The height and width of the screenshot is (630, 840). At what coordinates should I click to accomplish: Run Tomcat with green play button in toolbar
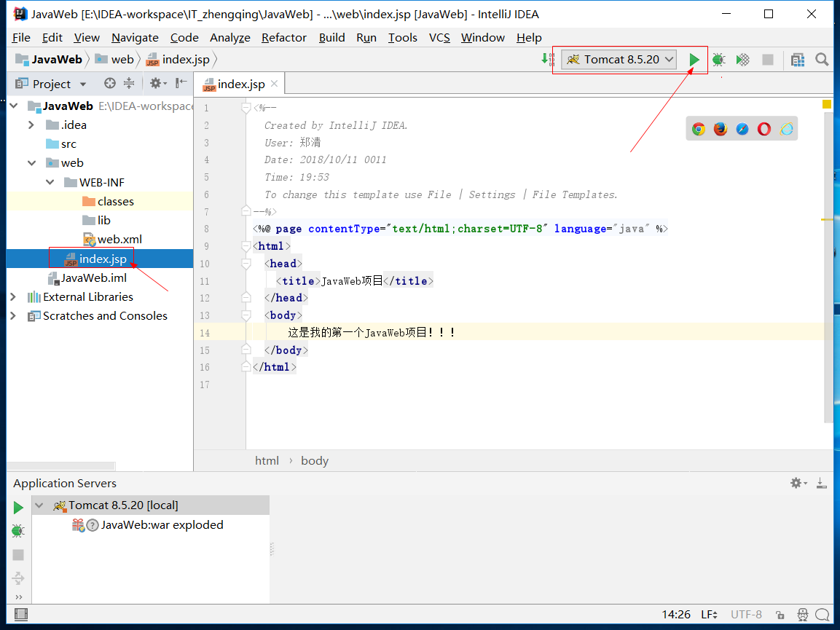694,60
